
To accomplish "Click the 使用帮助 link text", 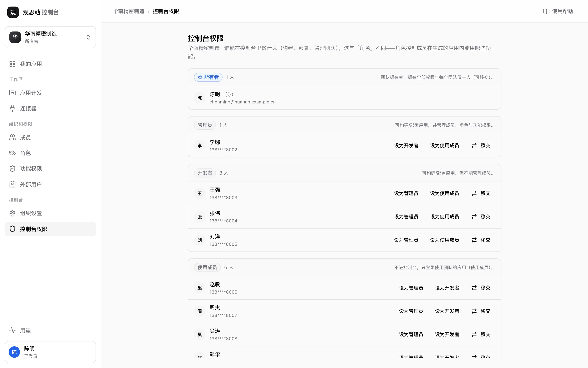I will point(562,11).
